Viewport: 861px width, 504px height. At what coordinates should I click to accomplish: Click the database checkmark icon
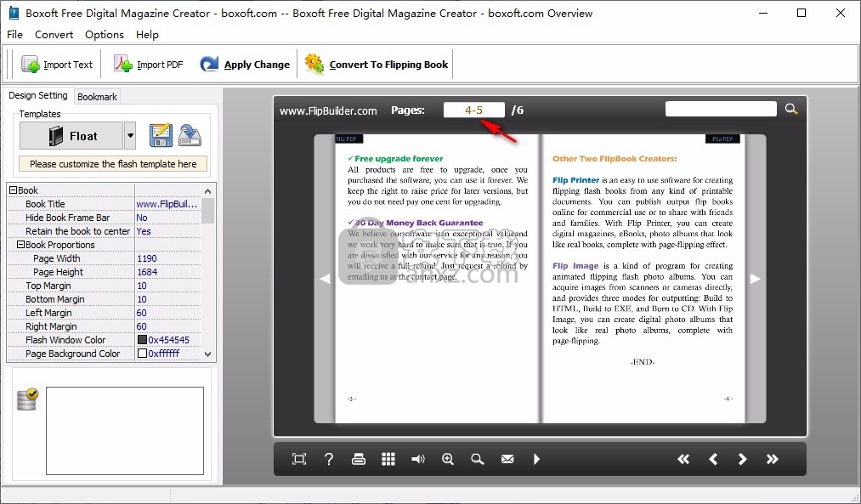coord(27,399)
